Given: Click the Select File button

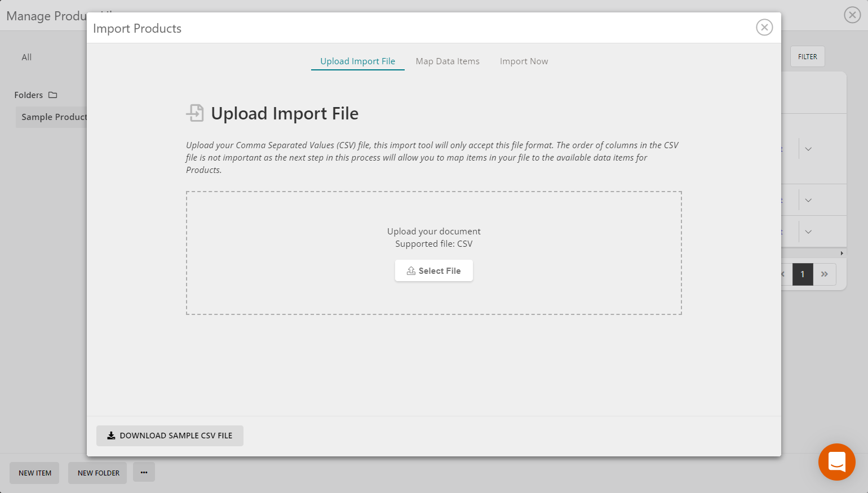Looking at the screenshot, I should click(x=434, y=270).
